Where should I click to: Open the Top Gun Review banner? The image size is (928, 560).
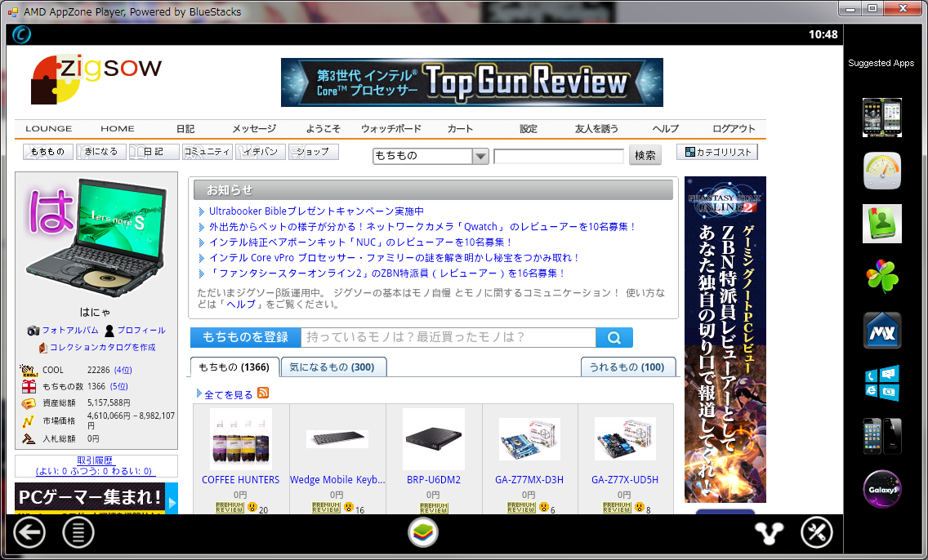click(x=471, y=82)
